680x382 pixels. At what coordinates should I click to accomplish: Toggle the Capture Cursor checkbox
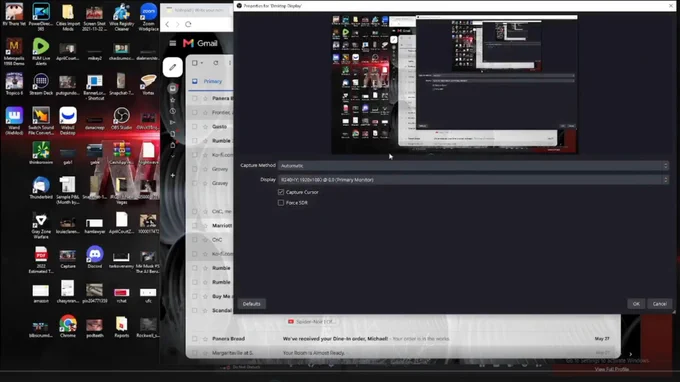[281, 192]
